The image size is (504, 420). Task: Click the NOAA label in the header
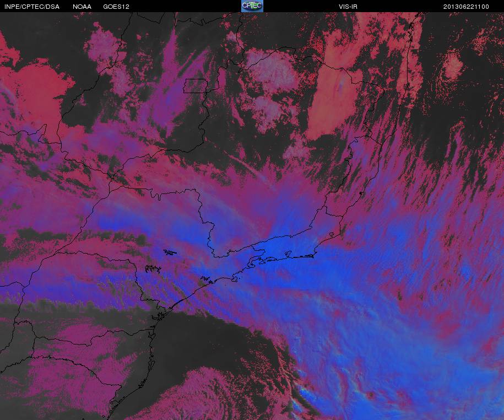(x=82, y=7)
